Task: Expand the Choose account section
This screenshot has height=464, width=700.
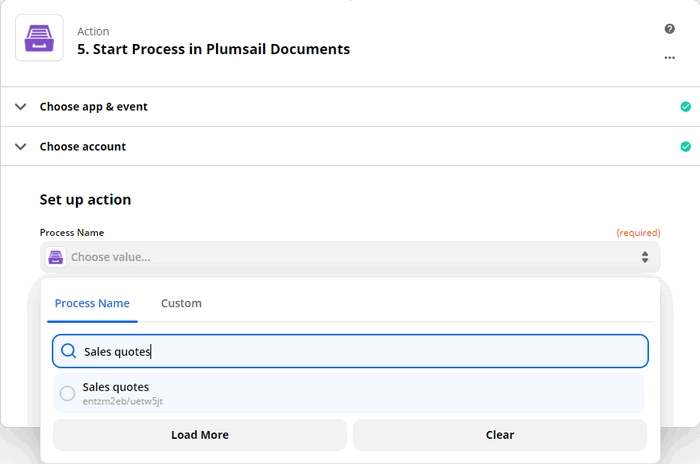Action: coord(350,146)
